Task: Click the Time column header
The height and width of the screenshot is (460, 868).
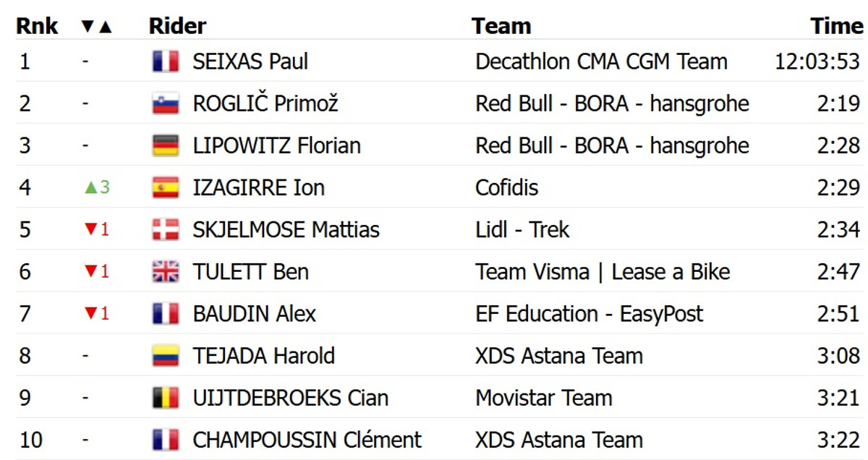Action: point(837,27)
